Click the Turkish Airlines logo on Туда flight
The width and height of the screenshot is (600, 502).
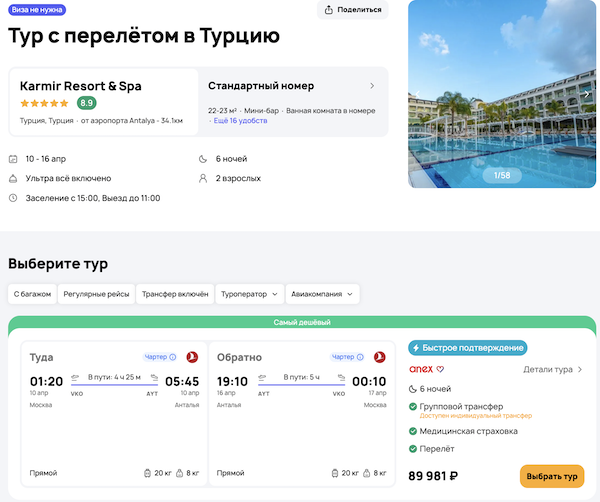tap(192, 356)
